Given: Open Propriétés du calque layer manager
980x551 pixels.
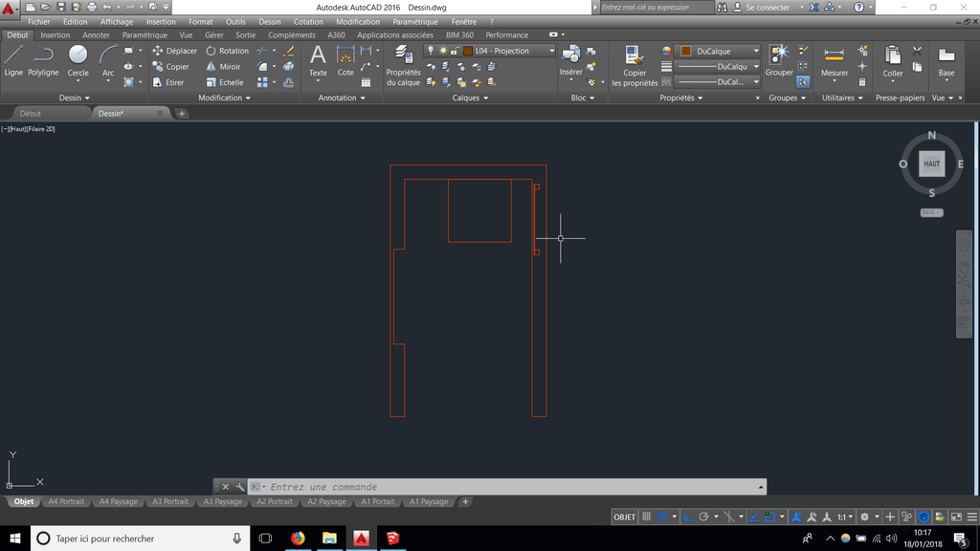Looking at the screenshot, I should tap(403, 66).
